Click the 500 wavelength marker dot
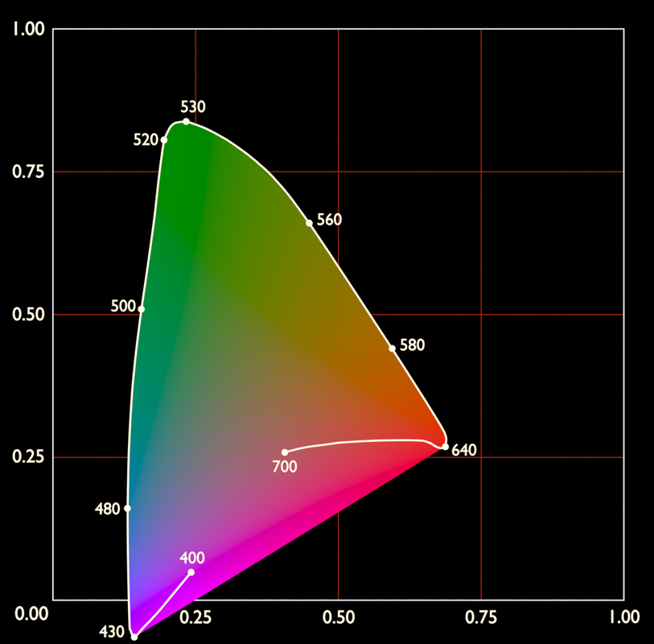Image resolution: width=654 pixels, height=644 pixels. pyautogui.click(x=142, y=309)
